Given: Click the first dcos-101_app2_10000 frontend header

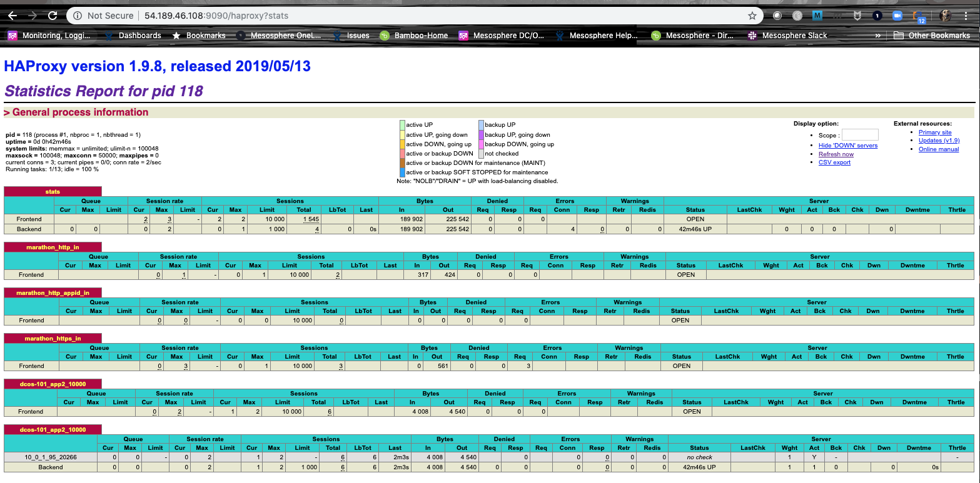Looking at the screenshot, I should point(53,384).
